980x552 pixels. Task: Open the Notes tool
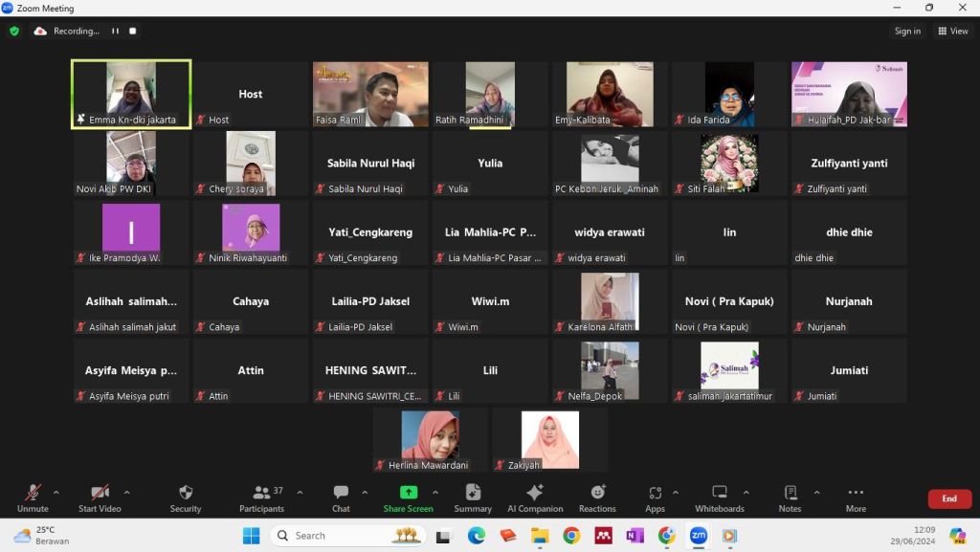coord(790,493)
